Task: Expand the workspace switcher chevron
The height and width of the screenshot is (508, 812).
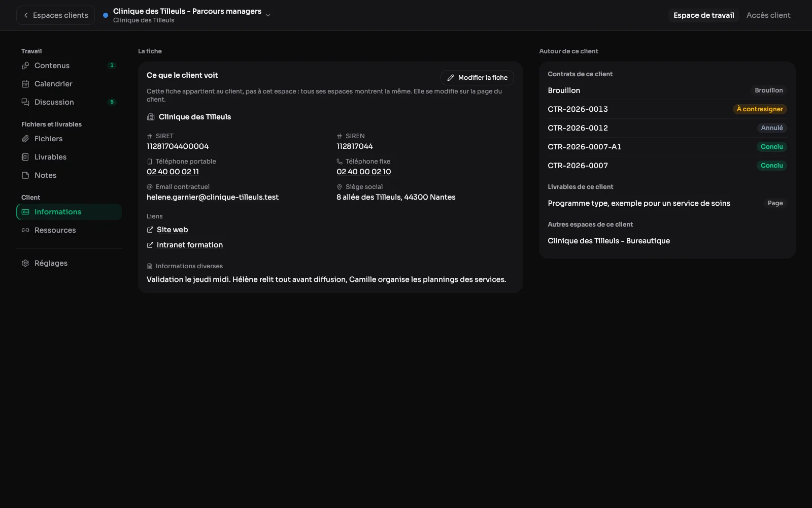Action: tap(268, 15)
